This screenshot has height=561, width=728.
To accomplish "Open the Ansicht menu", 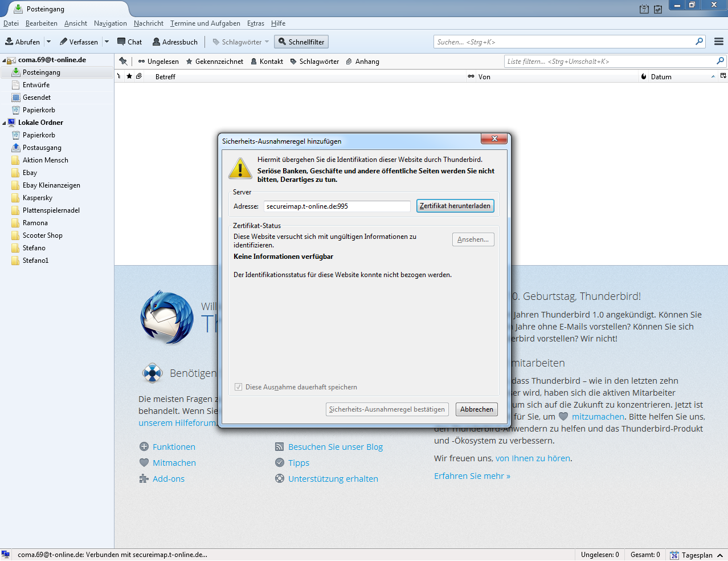I will pos(76,23).
